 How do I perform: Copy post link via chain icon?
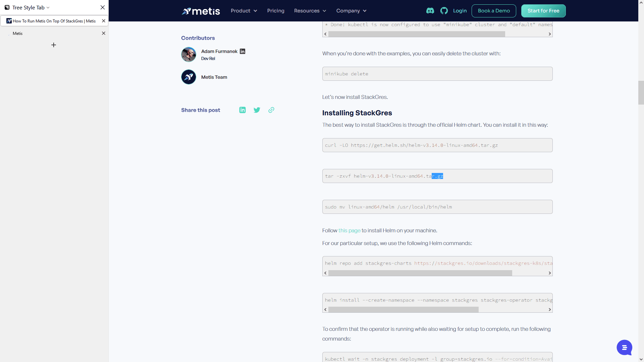(271, 110)
